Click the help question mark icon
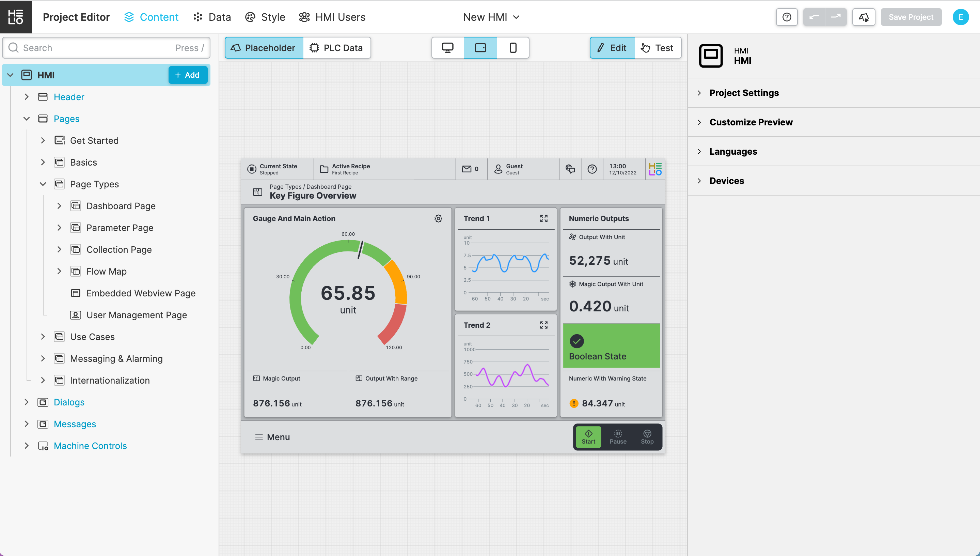Viewport: 980px width, 556px height. point(787,17)
